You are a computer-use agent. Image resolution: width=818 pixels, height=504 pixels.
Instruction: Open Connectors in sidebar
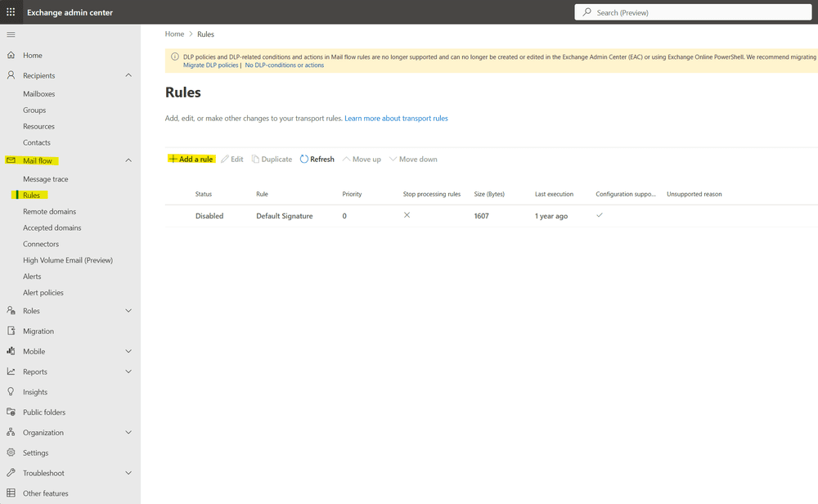(x=41, y=244)
